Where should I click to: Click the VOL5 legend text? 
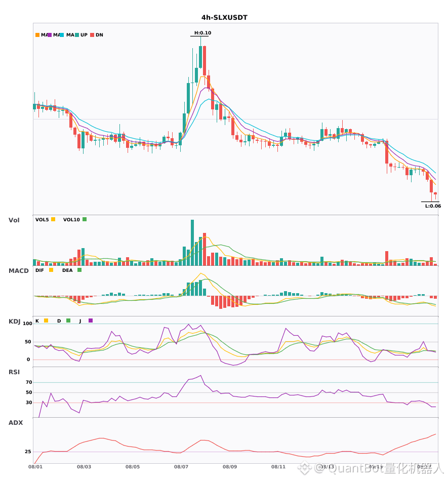pyautogui.click(x=42, y=220)
